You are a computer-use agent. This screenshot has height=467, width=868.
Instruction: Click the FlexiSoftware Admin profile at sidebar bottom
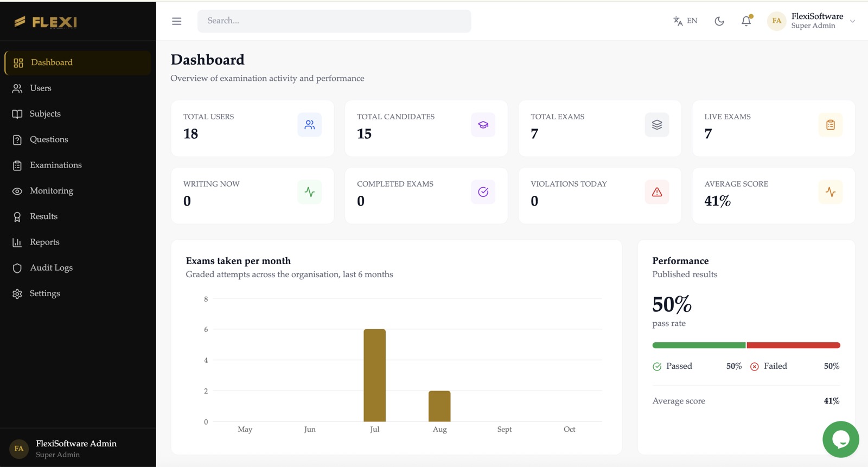pos(78,449)
